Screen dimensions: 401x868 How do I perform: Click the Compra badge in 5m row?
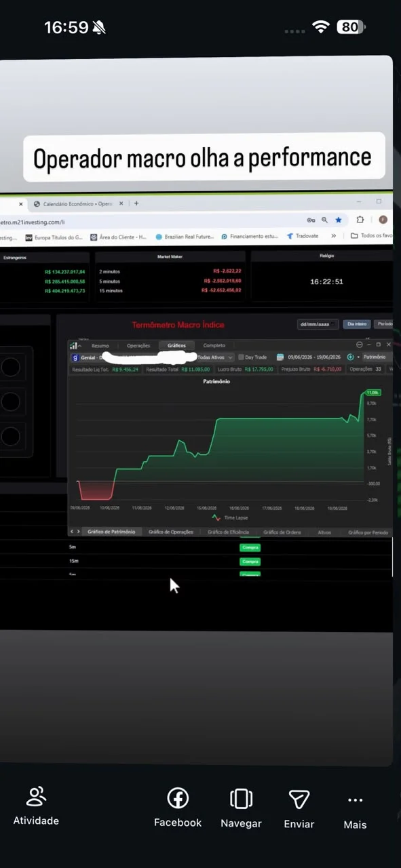pyautogui.click(x=250, y=547)
